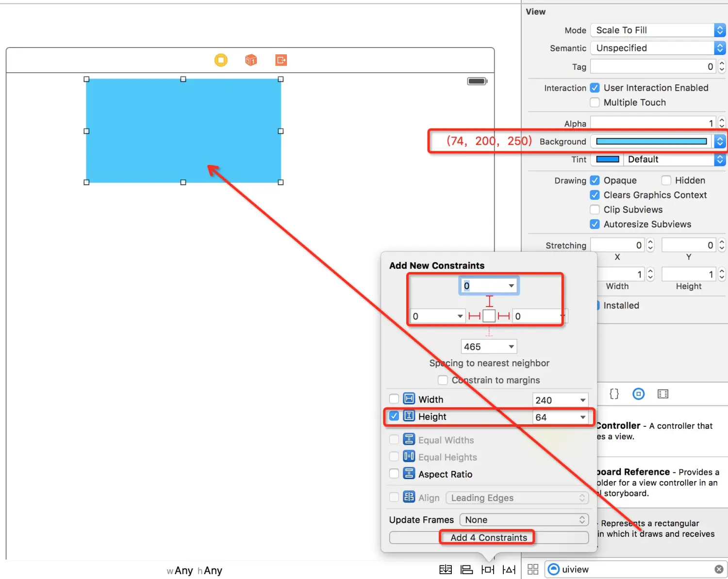Click the Stretching X stepper
This screenshot has width=728, height=579.
pyautogui.click(x=650, y=245)
